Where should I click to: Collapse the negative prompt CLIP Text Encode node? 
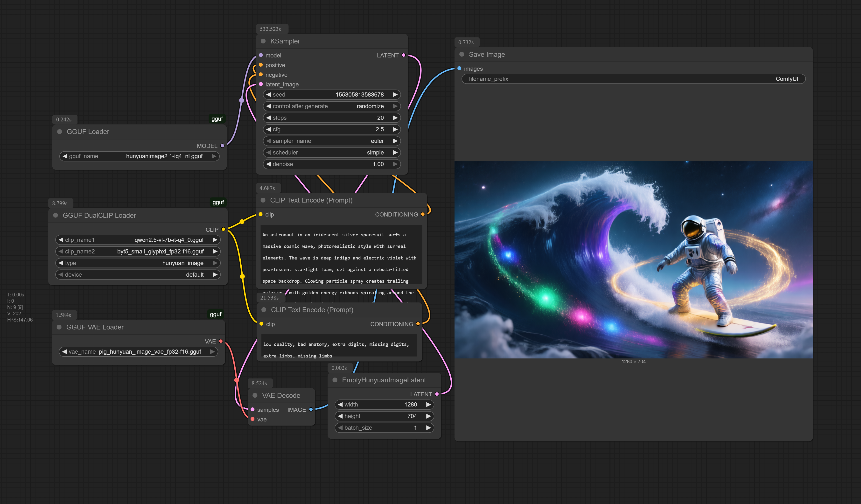264,310
